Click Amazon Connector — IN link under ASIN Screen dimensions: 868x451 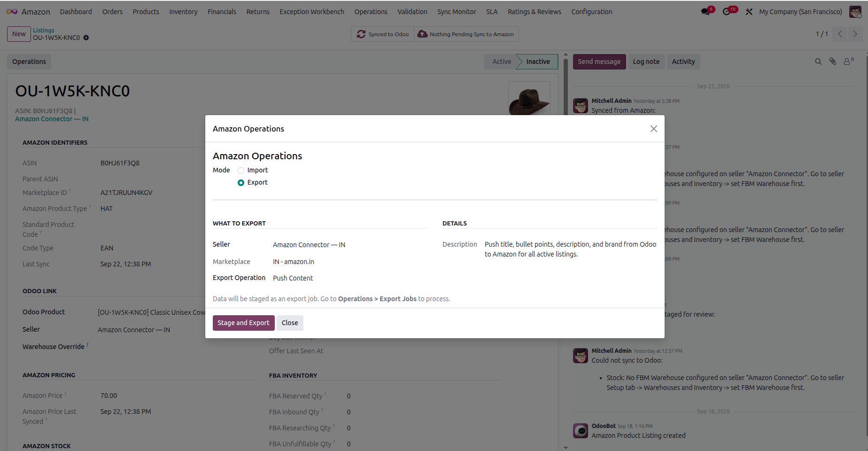[52, 119]
